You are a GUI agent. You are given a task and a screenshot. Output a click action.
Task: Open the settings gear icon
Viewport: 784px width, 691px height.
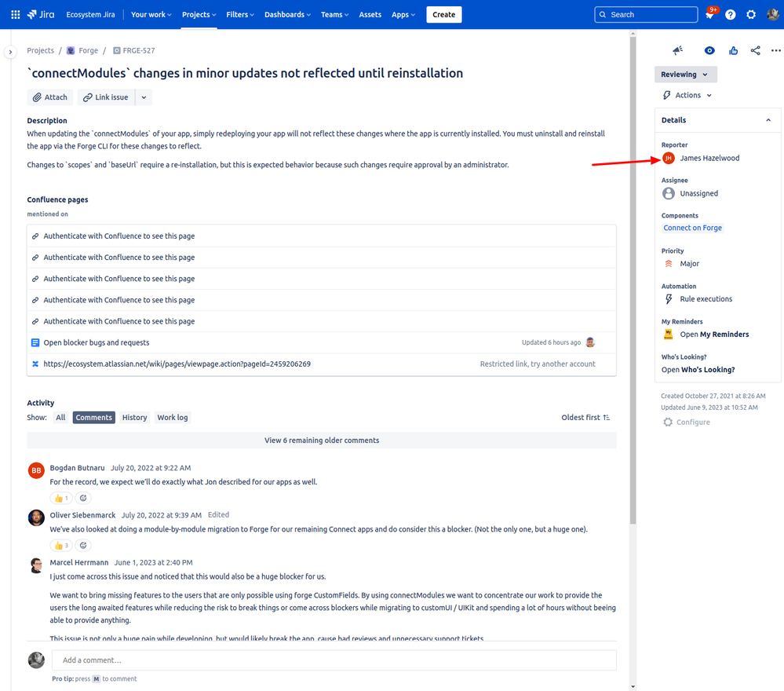pos(751,14)
